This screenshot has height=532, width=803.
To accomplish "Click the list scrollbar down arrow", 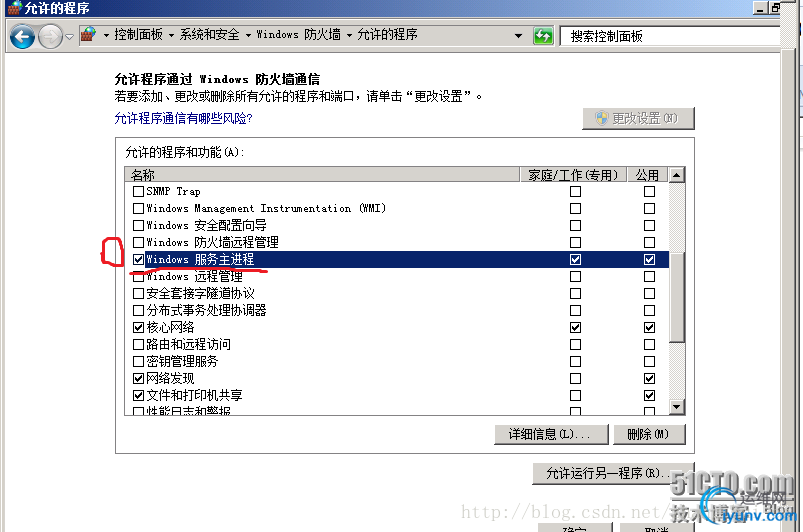I will (x=677, y=407).
